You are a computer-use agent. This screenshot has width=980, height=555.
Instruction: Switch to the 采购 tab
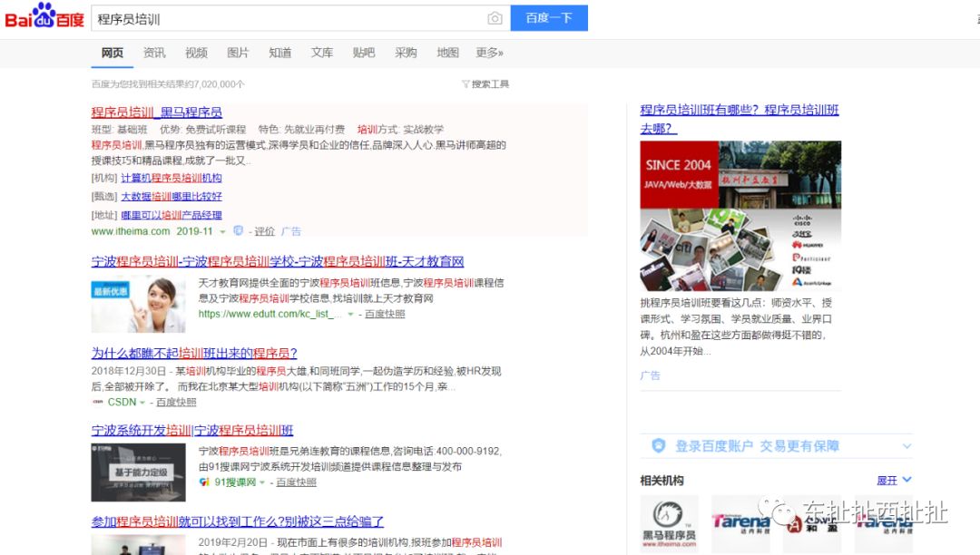406,54
